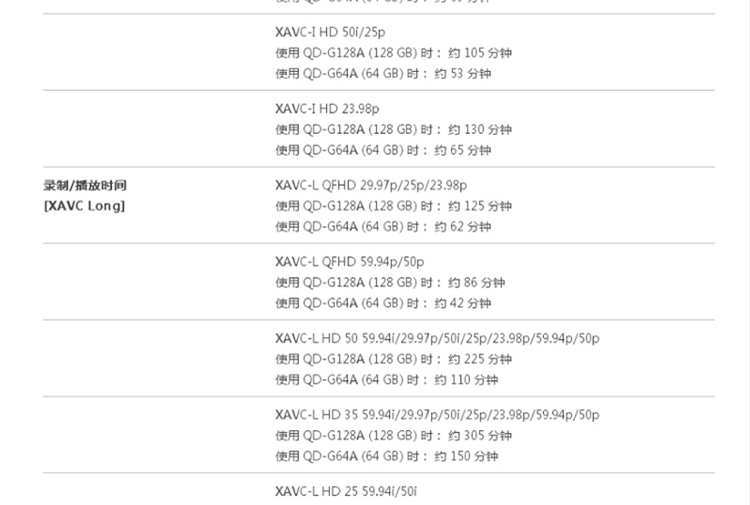Image resolution: width=750 pixels, height=505 pixels.
Task: Click the QD-G128A 约 225 分钟 line
Action: pos(394,359)
